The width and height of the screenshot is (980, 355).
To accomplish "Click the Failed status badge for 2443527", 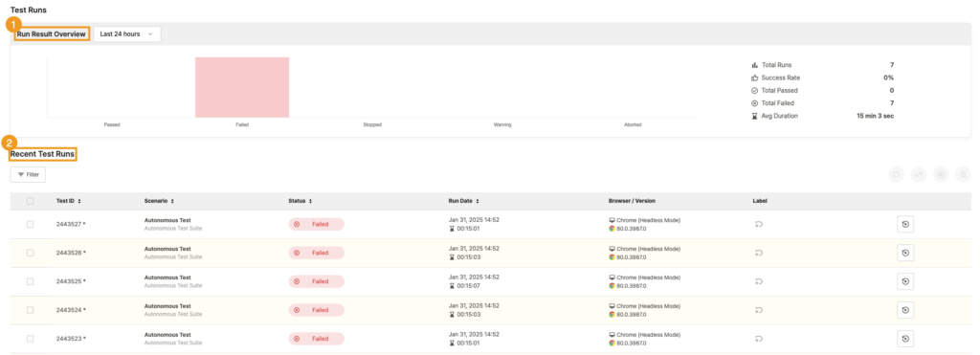I will pos(316,224).
